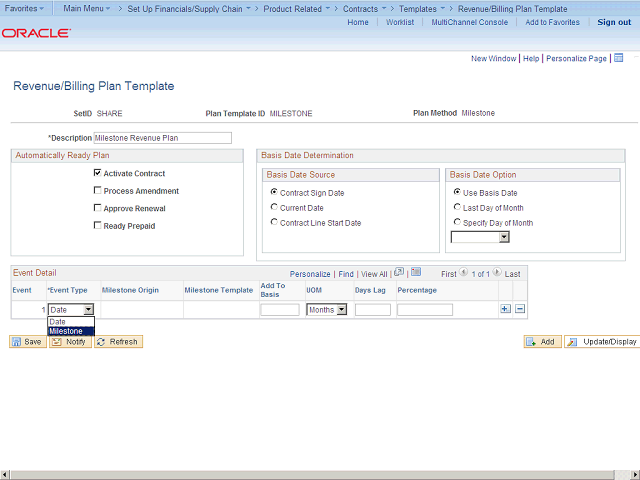The width and height of the screenshot is (640, 480).
Task: Open Event Detail grid in new window icon
Action: (399, 272)
